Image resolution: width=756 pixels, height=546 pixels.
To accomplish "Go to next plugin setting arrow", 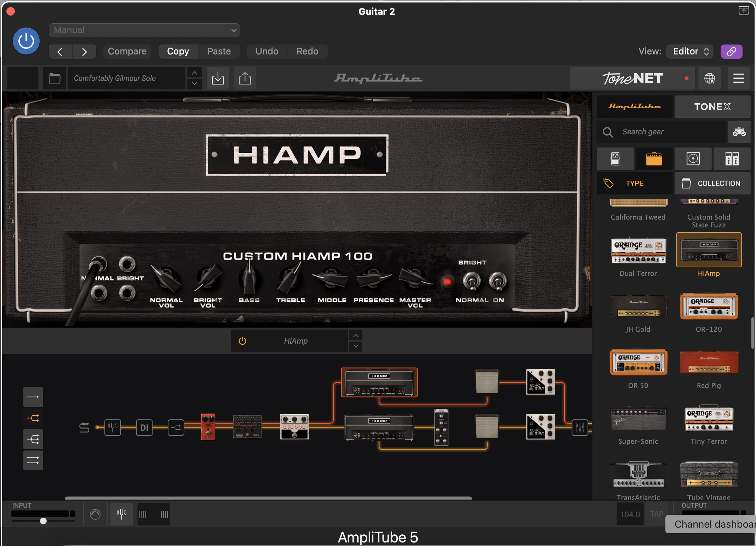I will [84, 52].
